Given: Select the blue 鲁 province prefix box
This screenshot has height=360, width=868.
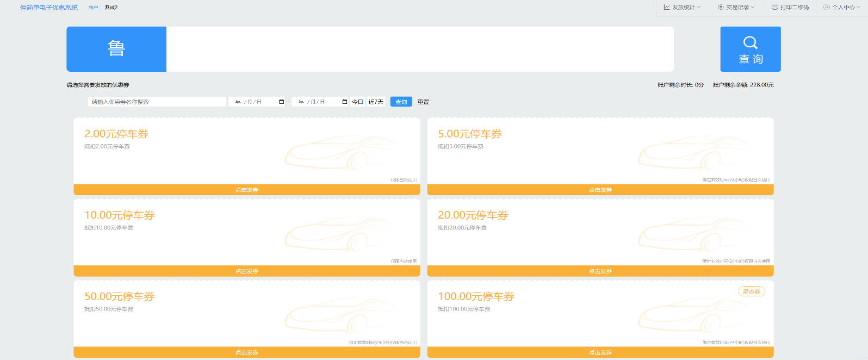Looking at the screenshot, I should 116,49.
